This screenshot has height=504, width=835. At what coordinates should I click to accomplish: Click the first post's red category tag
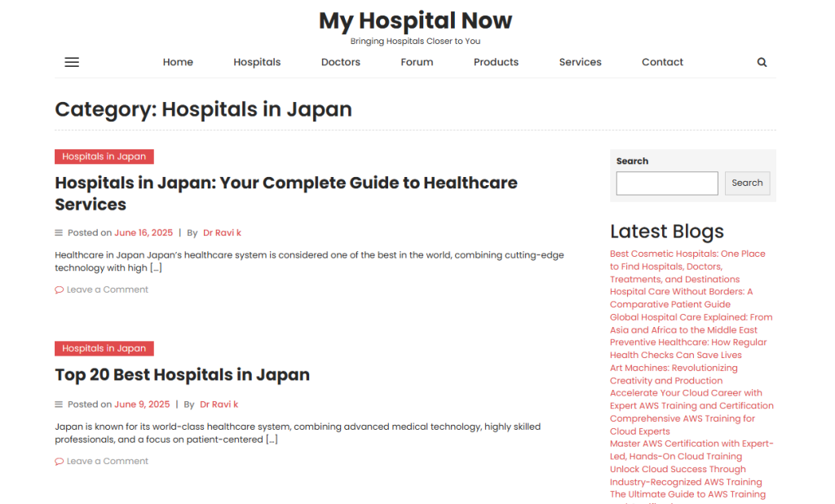(x=104, y=157)
